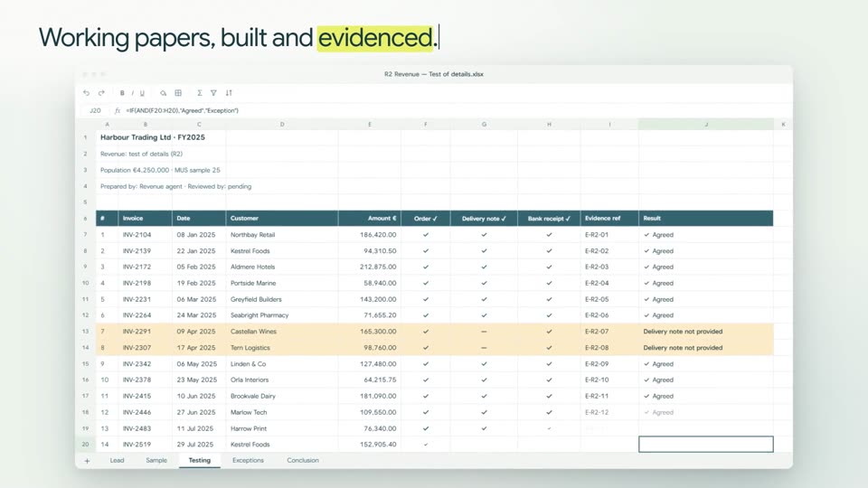Click the Delivery note checkmark for Orla Interiors
The height and width of the screenshot is (488, 868).
pos(484,380)
